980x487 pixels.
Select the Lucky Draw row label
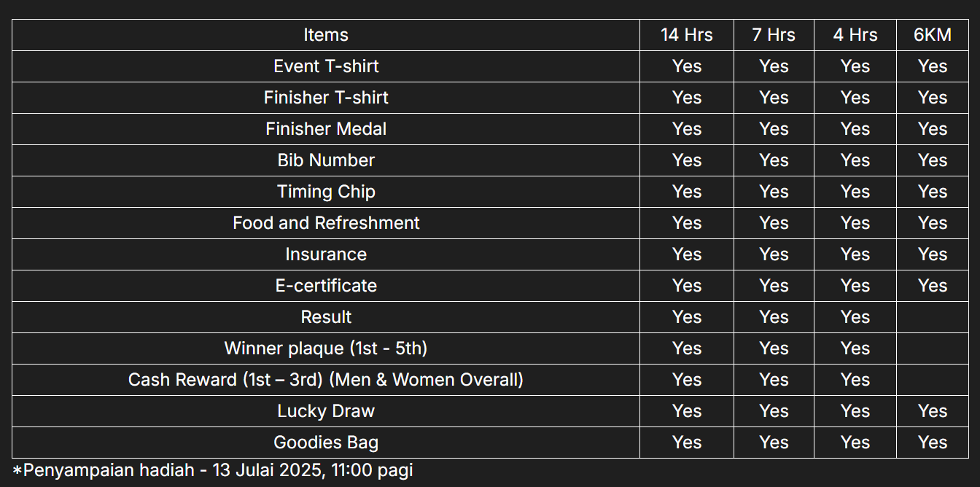(x=326, y=411)
